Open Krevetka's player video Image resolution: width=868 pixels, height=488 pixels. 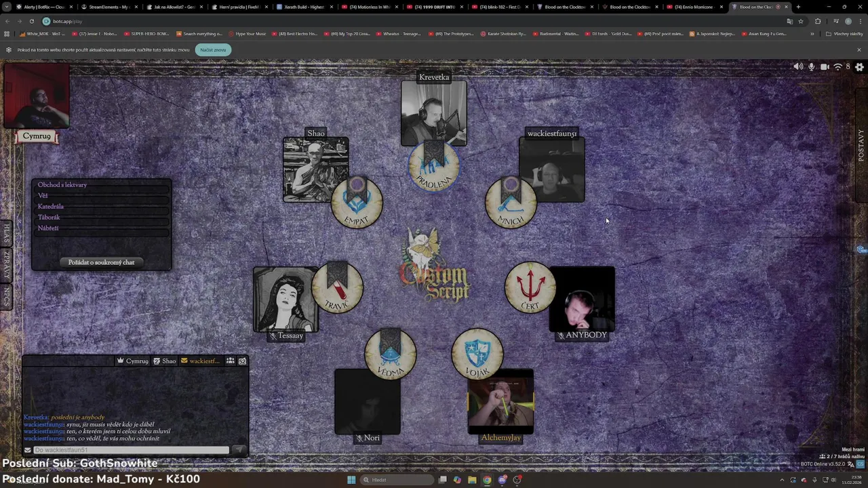(434, 112)
